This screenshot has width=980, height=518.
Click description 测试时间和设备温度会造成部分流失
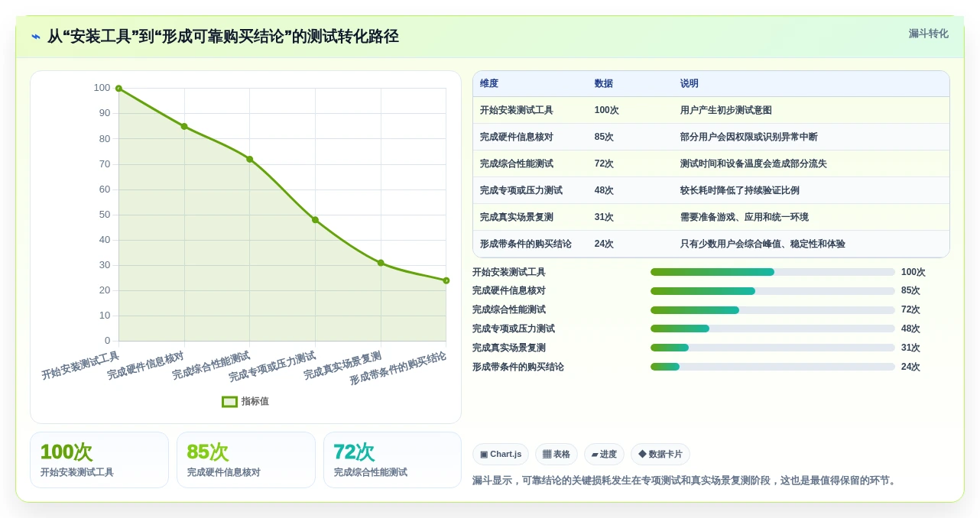[754, 164]
